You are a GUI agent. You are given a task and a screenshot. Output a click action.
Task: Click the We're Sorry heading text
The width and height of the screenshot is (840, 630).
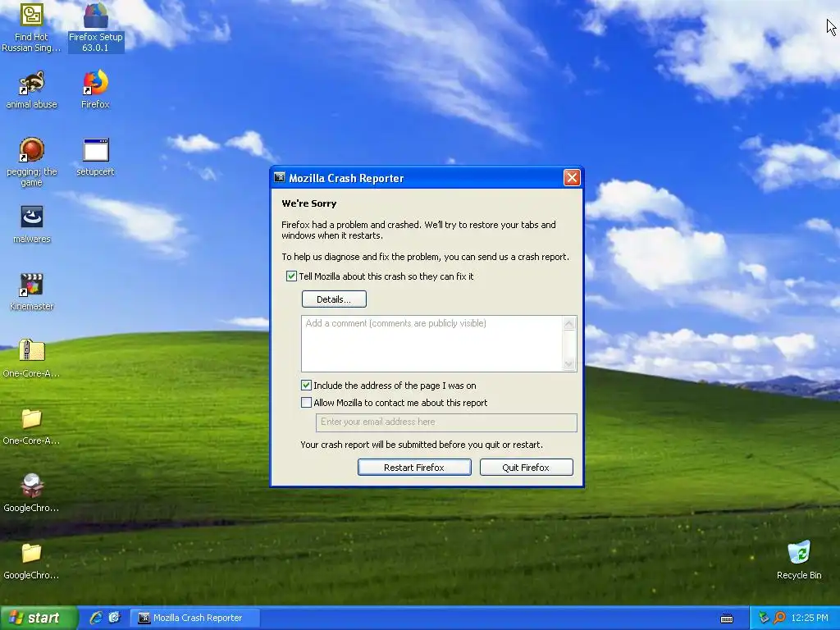309,203
